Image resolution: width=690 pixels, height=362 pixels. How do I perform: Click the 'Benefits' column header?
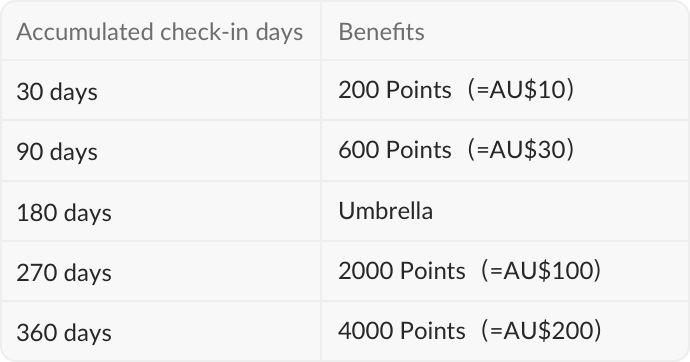[x=505, y=31]
